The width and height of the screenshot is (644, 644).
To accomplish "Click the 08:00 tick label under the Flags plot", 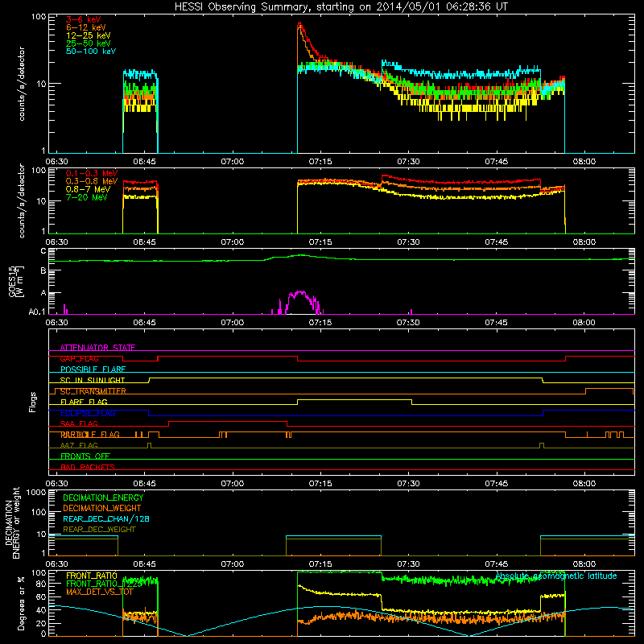I will (584, 484).
